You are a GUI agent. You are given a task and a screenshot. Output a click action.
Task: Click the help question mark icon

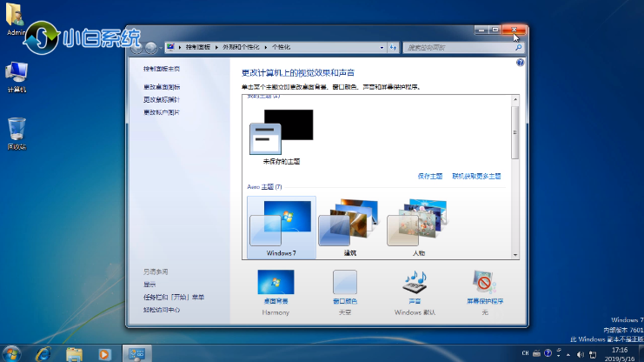[520, 63]
